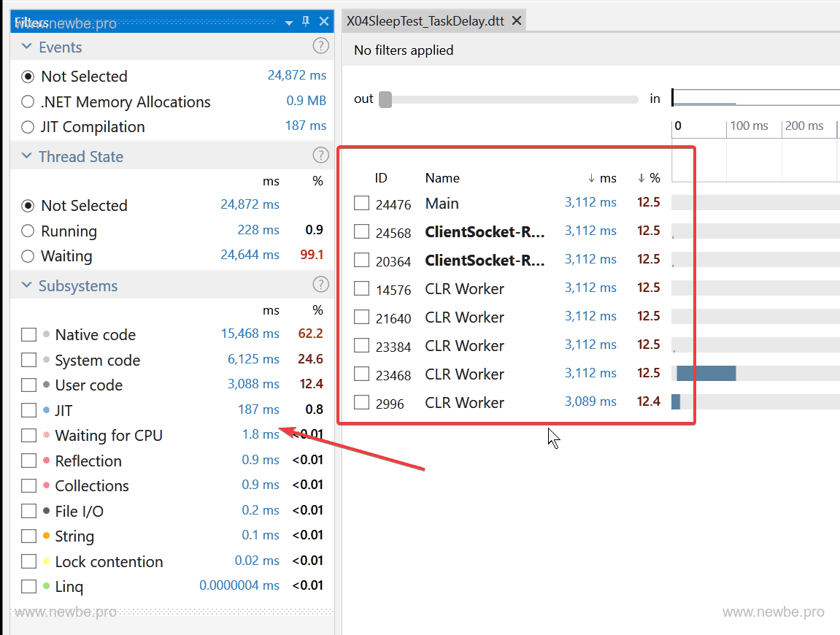Click the pin icon on Filters panel
This screenshot has height=635, width=840.
click(306, 22)
